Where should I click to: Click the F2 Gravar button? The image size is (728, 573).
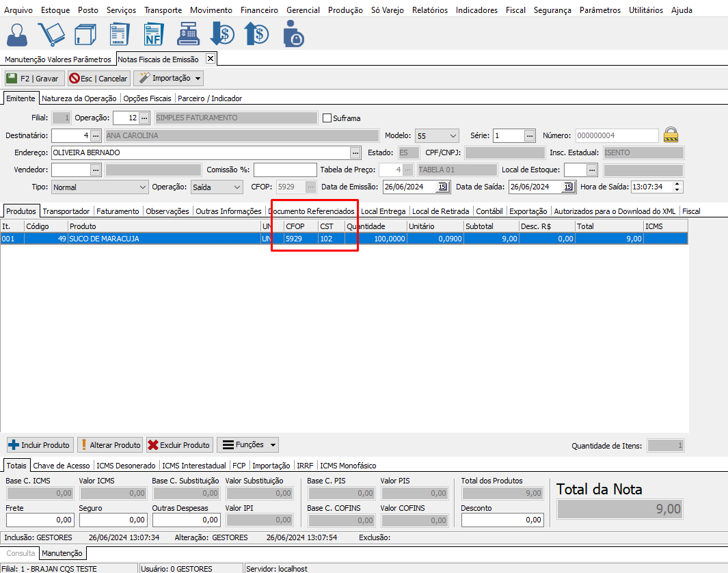point(34,79)
